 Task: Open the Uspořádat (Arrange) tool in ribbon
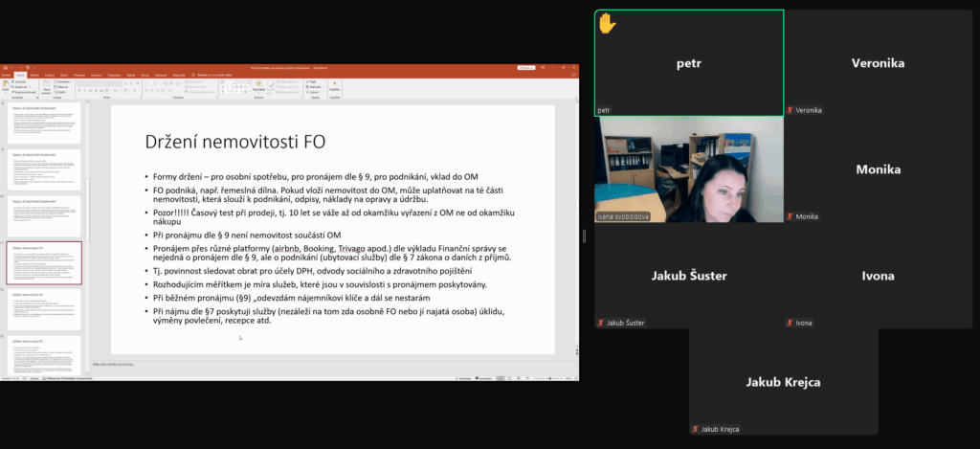258,86
